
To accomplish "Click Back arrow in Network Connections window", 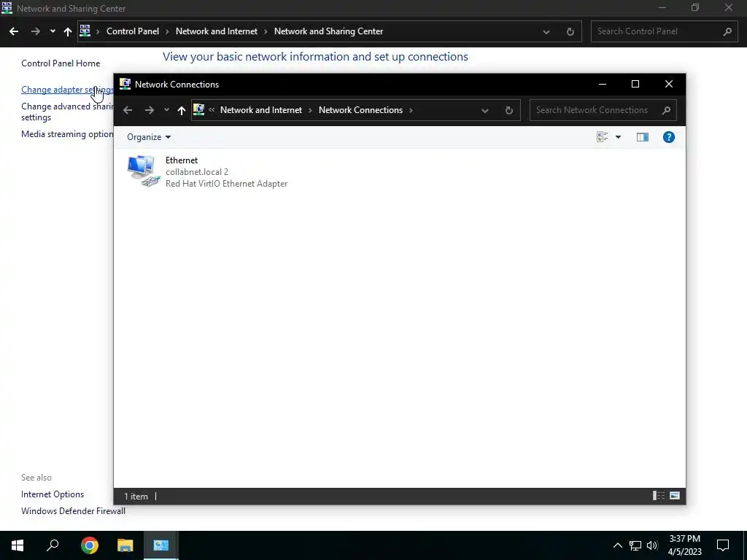I will tap(128, 111).
